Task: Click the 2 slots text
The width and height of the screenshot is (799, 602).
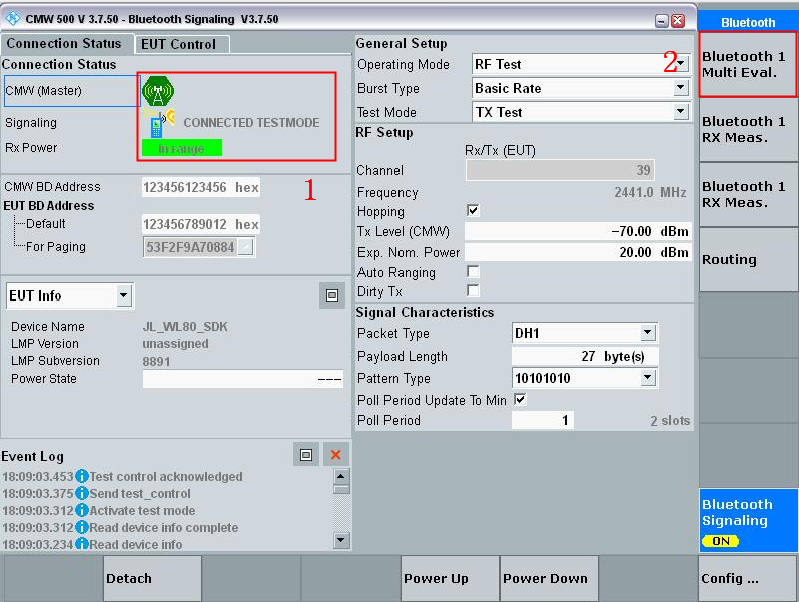Action: point(670,421)
